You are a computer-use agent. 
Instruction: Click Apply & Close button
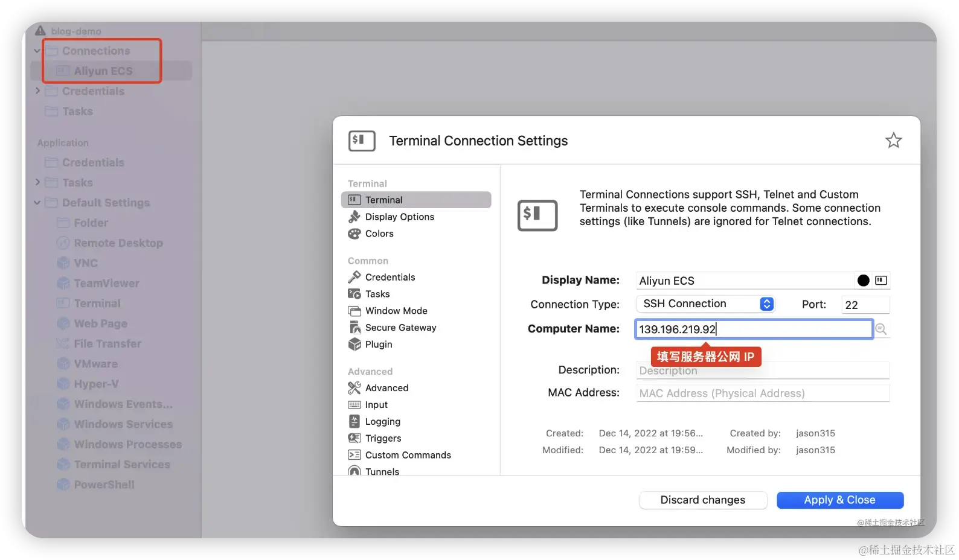[840, 500]
